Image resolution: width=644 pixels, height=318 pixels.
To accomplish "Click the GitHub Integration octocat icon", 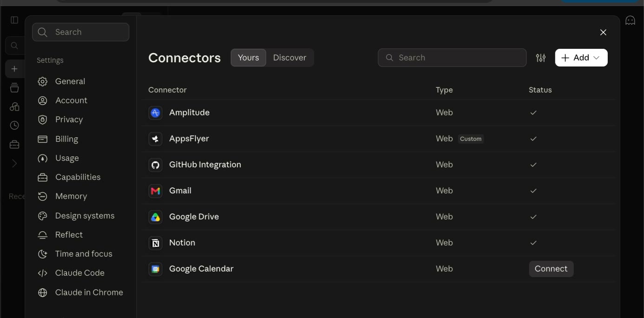I will [155, 165].
